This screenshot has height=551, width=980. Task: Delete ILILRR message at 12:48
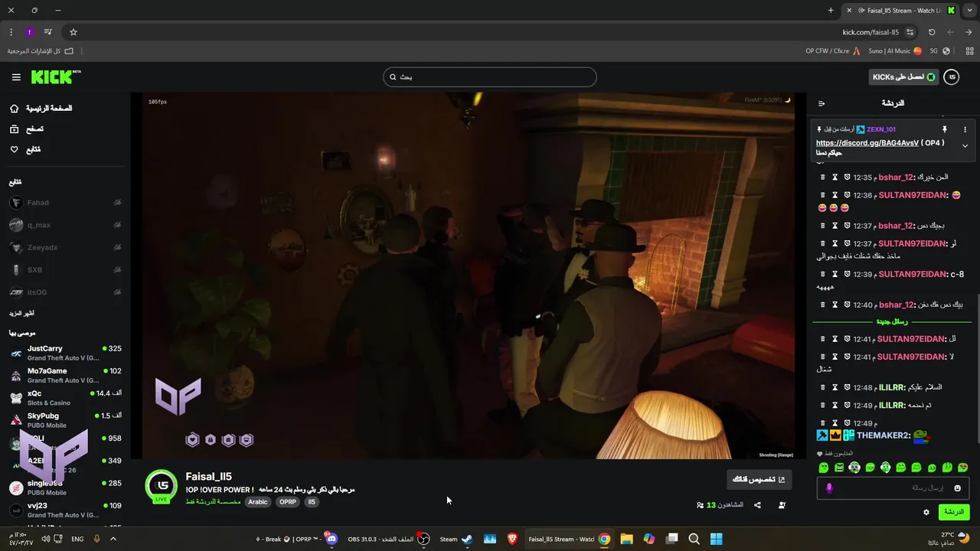823,387
